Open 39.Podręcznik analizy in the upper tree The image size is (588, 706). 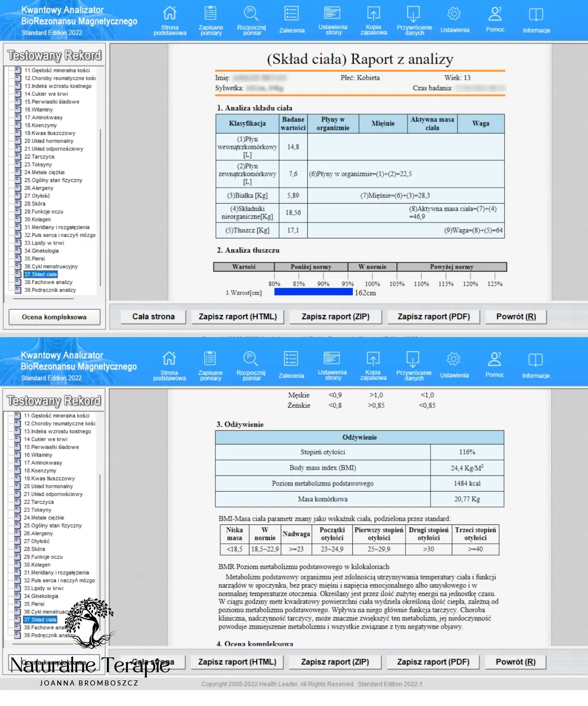point(50,290)
